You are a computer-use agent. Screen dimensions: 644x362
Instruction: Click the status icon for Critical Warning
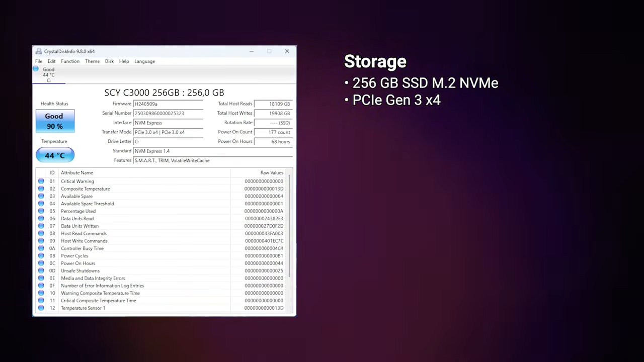click(x=41, y=181)
